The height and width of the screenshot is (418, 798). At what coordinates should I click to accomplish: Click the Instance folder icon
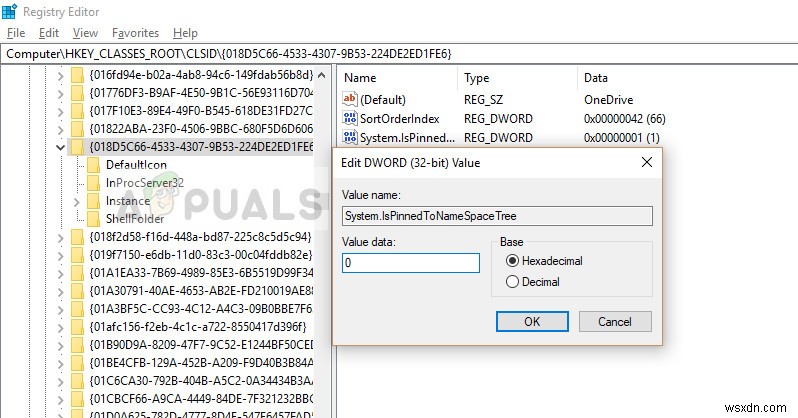point(94,201)
